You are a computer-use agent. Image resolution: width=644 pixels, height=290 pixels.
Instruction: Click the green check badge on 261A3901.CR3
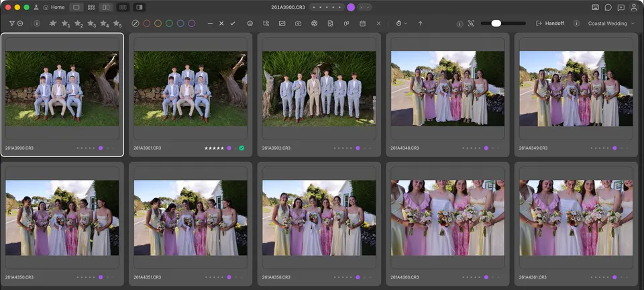[x=241, y=148]
